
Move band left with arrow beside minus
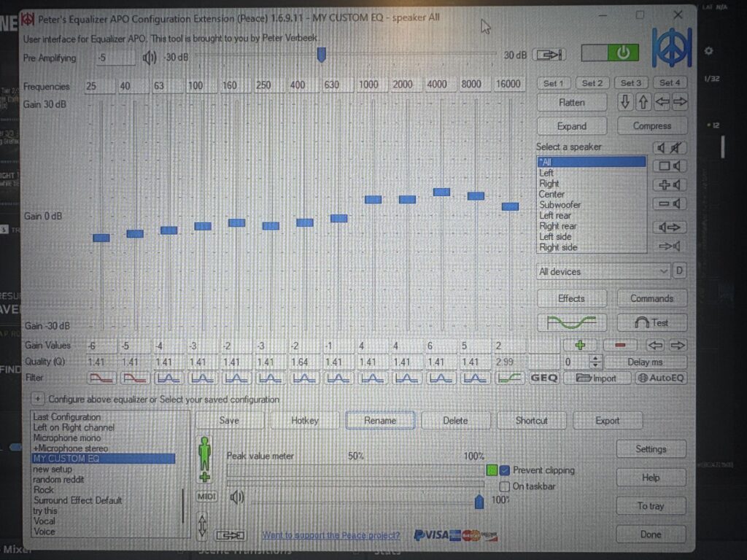click(x=655, y=345)
